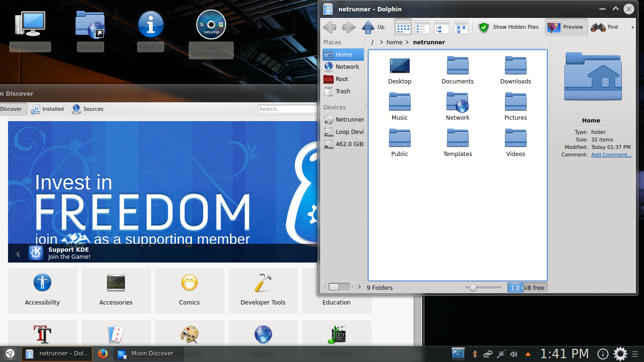The width and height of the screenshot is (644, 362).
Task: Select Netrunner device in Devices
Action: (343, 120)
